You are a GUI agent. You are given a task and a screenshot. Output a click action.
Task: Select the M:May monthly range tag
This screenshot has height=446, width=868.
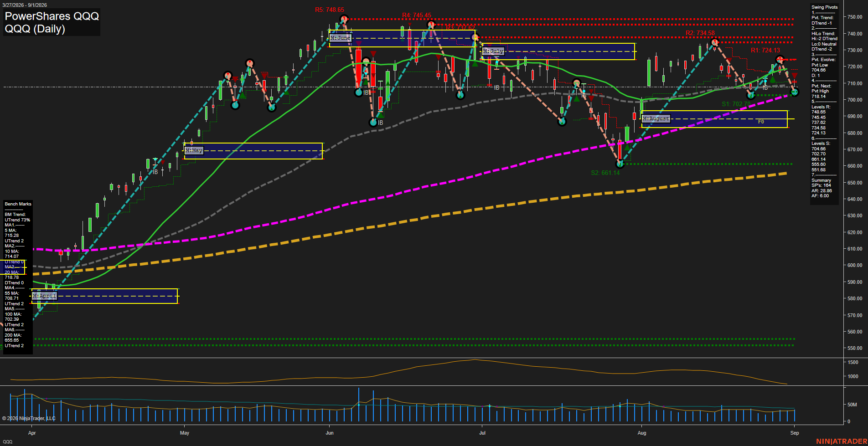194,150
